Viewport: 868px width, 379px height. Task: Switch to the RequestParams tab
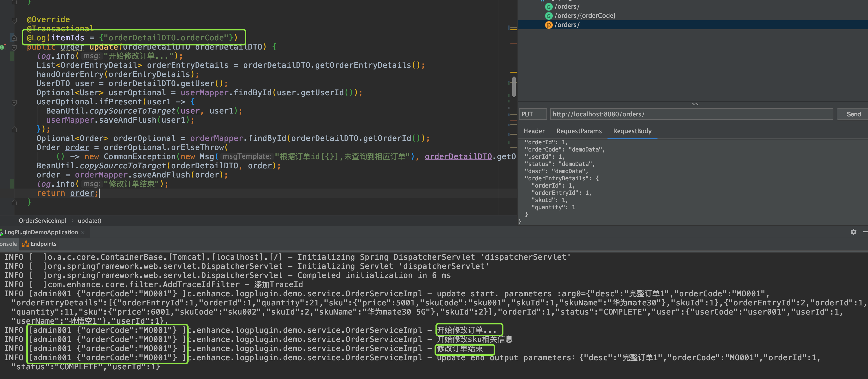point(579,131)
